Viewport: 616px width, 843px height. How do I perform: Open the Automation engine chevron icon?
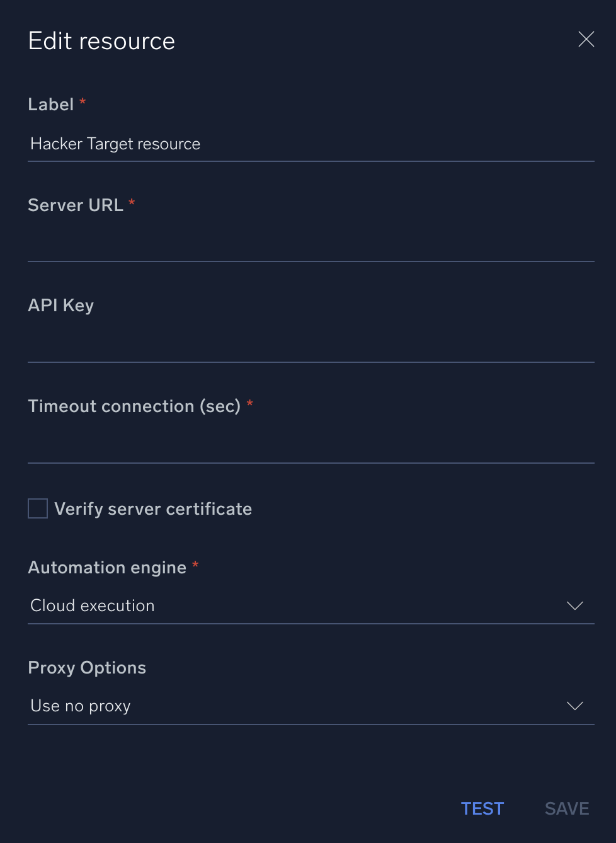click(574, 605)
